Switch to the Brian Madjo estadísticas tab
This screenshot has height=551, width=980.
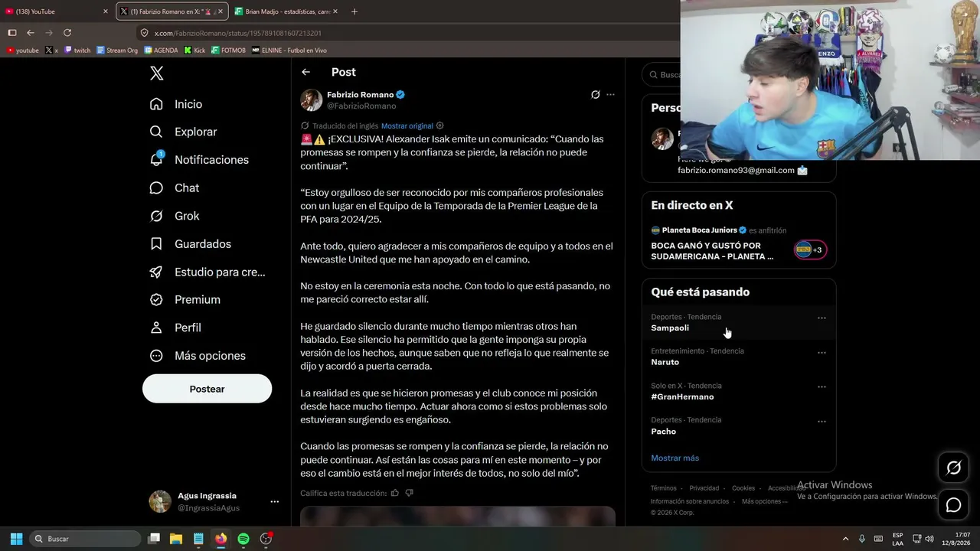pyautogui.click(x=286, y=11)
